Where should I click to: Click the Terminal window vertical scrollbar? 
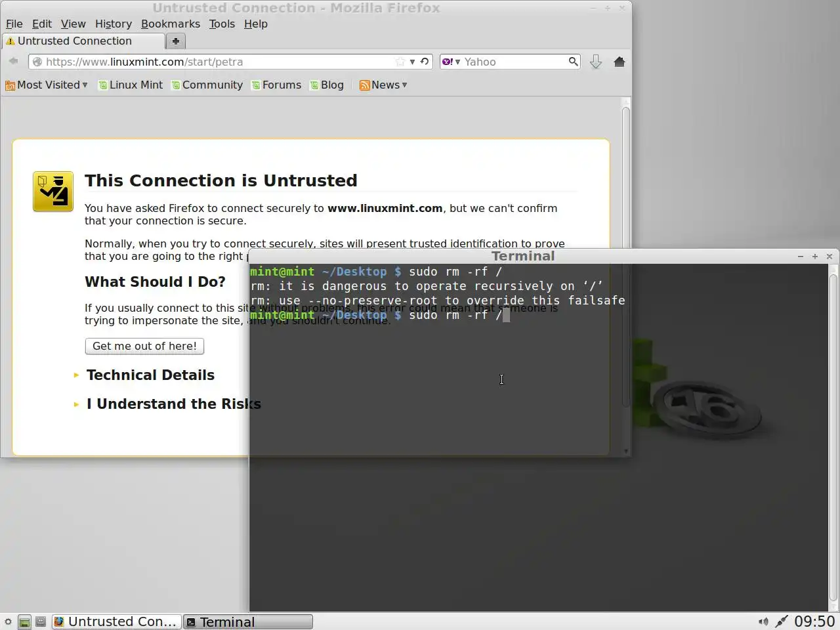tap(833, 436)
